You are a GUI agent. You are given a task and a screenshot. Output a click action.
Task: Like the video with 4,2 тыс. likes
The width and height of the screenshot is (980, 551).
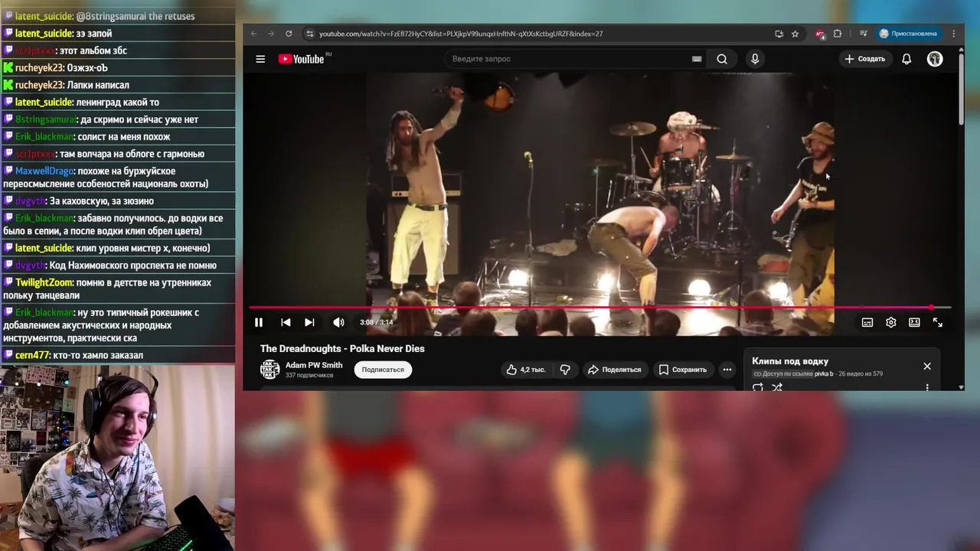pos(525,370)
